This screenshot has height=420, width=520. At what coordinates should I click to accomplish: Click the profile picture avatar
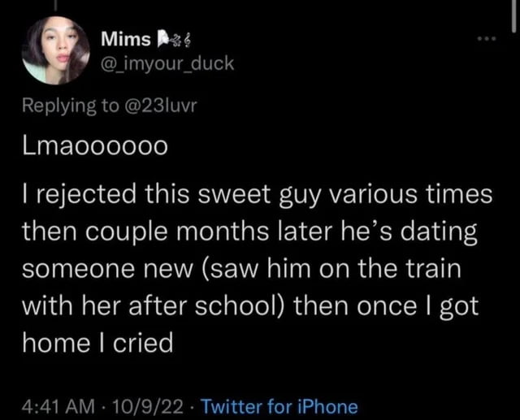[56, 51]
